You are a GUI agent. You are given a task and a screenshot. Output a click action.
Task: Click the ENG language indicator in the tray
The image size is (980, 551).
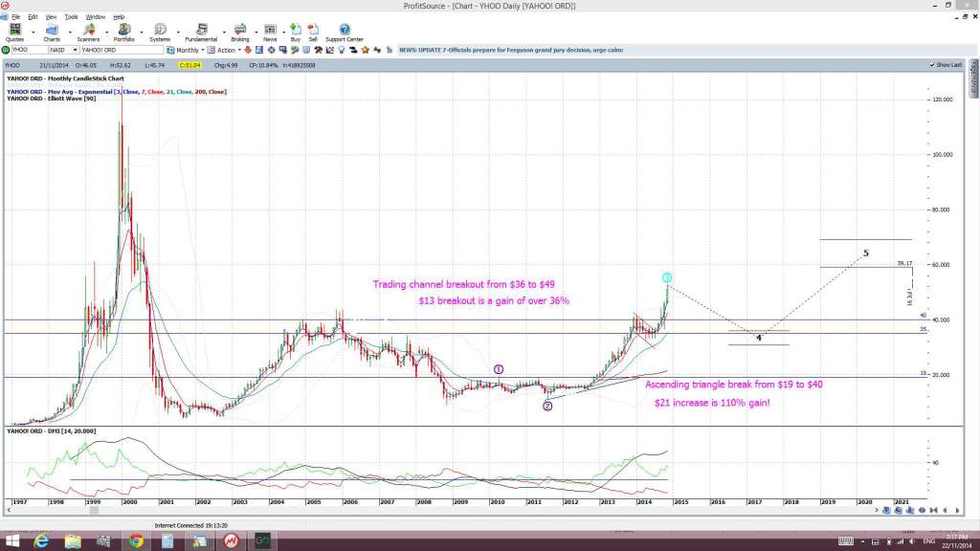point(928,541)
